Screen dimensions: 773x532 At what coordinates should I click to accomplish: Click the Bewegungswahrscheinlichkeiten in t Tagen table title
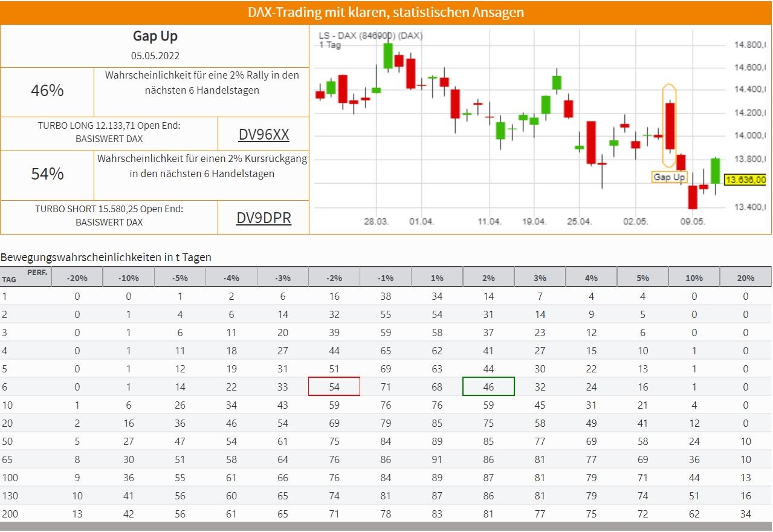(x=106, y=257)
